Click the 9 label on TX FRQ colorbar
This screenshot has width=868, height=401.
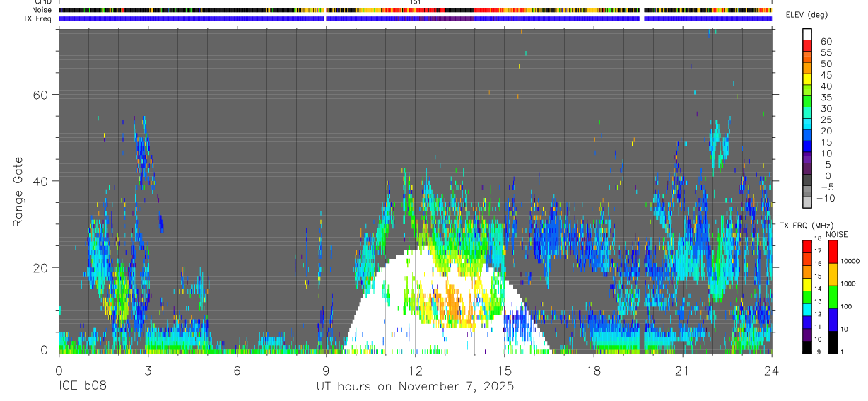pyautogui.click(x=819, y=353)
